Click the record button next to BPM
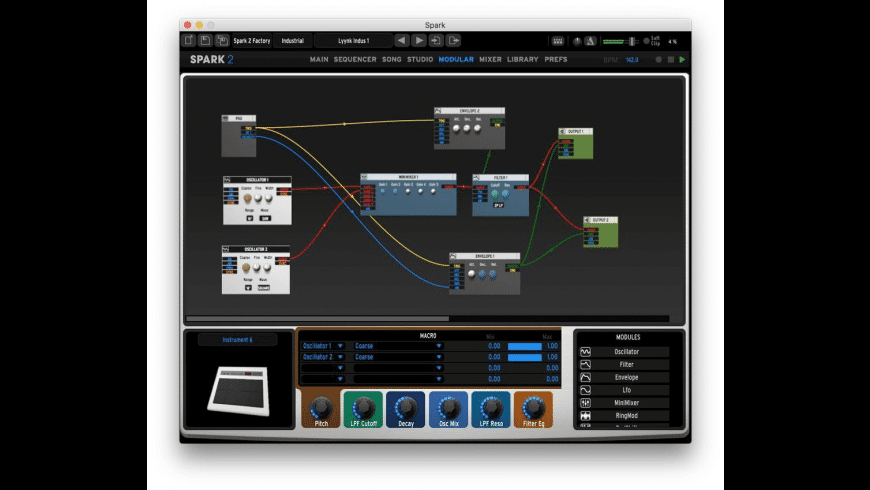The image size is (870, 490). click(x=659, y=59)
